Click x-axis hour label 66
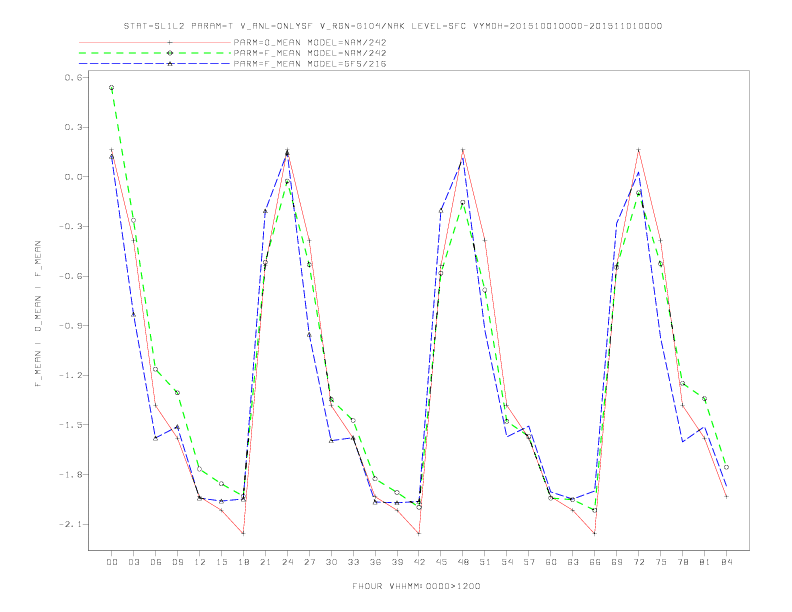792x612 pixels. 595,562
